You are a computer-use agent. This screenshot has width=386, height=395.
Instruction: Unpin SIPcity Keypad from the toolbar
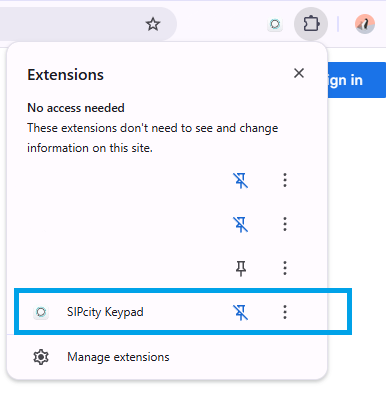(x=241, y=312)
